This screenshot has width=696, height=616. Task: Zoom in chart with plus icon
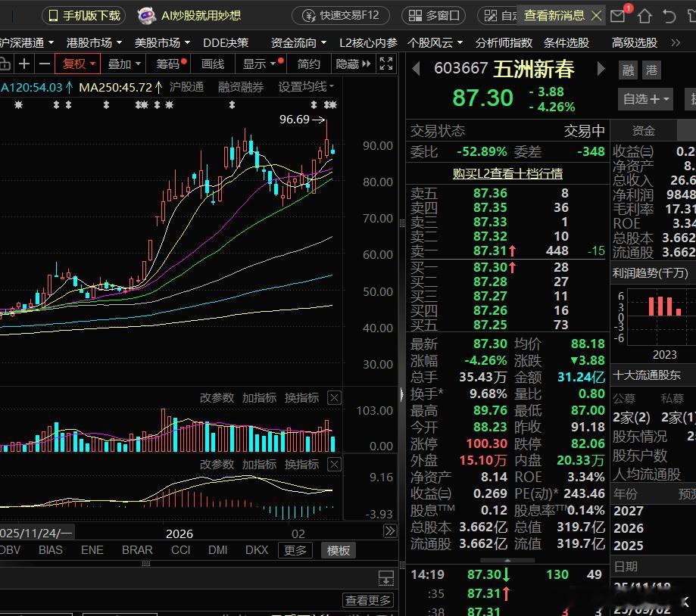24,64
